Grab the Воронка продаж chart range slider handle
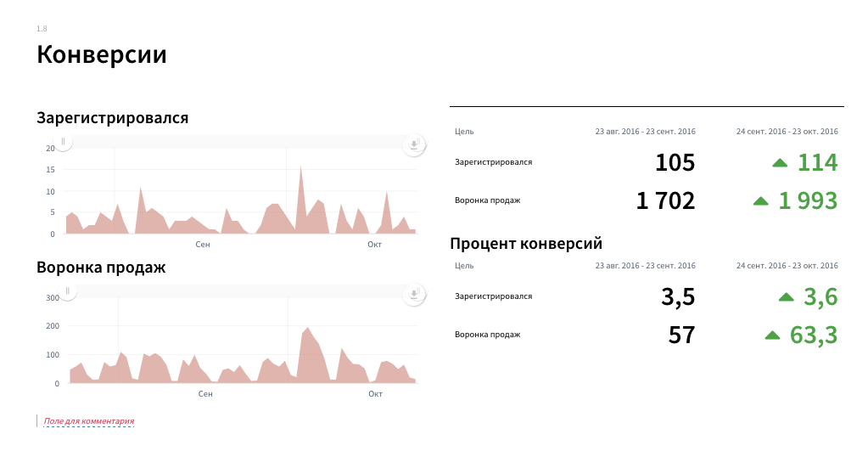 [x=67, y=291]
